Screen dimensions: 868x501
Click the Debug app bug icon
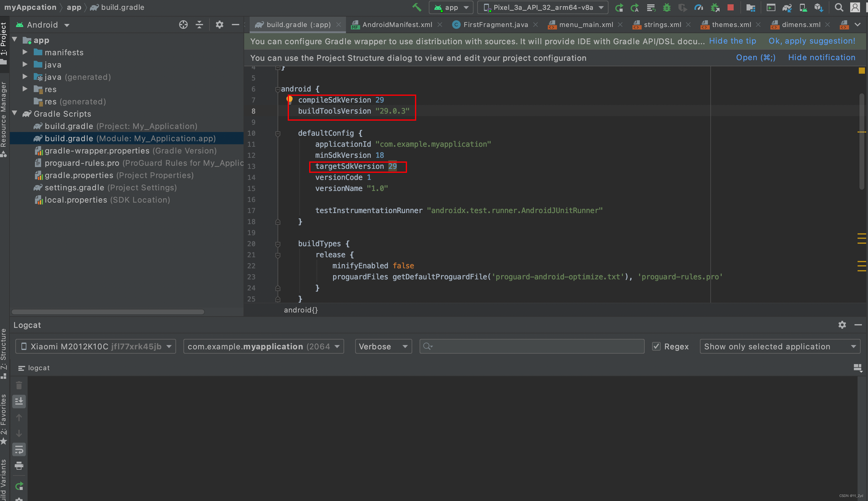(x=666, y=7)
